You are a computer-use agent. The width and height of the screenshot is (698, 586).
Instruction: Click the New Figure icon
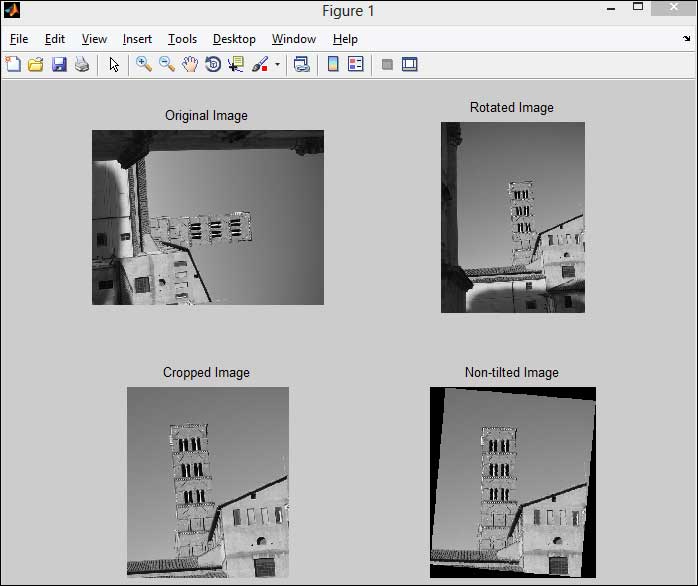(x=13, y=64)
